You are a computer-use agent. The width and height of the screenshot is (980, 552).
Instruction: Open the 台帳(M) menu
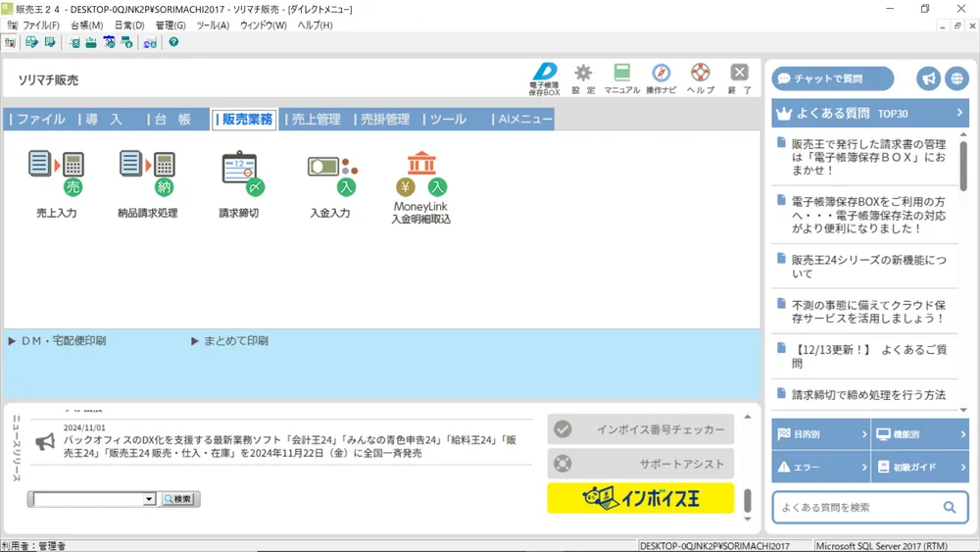(86, 25)
